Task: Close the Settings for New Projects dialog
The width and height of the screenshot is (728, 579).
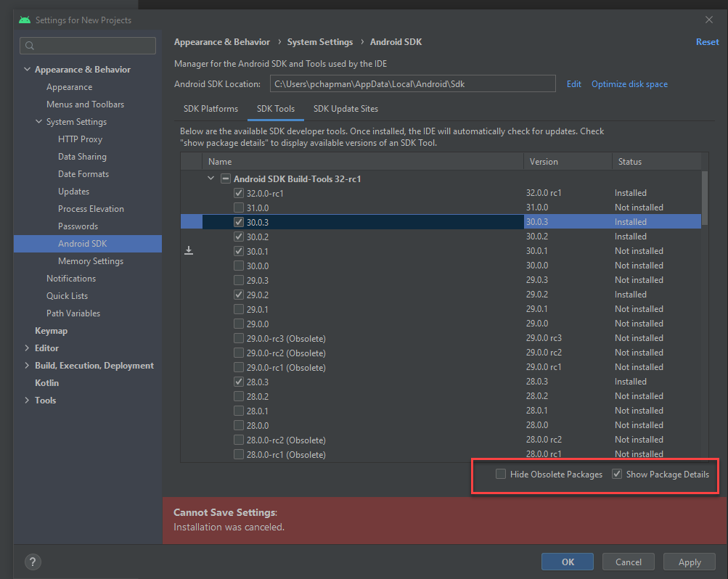Action: 708,20
